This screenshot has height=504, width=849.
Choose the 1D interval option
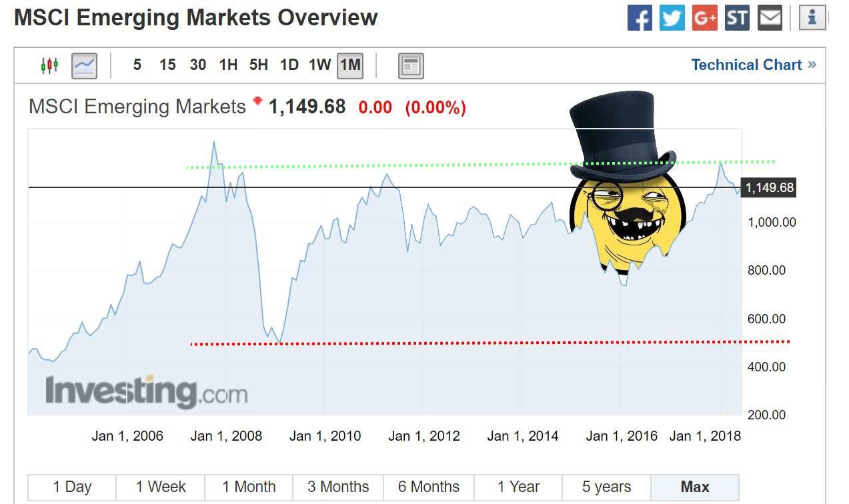tap(289, 65)
